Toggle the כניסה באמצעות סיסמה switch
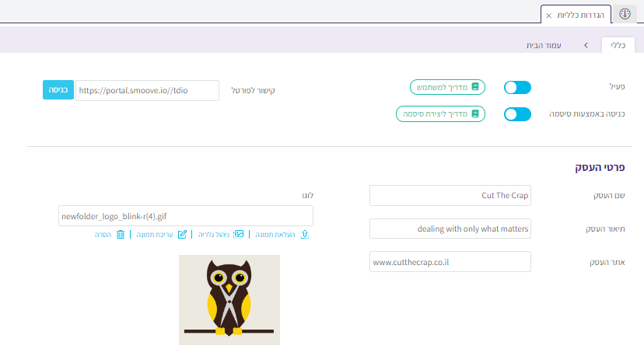Screen dimensions: 644x356 [x=517, y=114]
